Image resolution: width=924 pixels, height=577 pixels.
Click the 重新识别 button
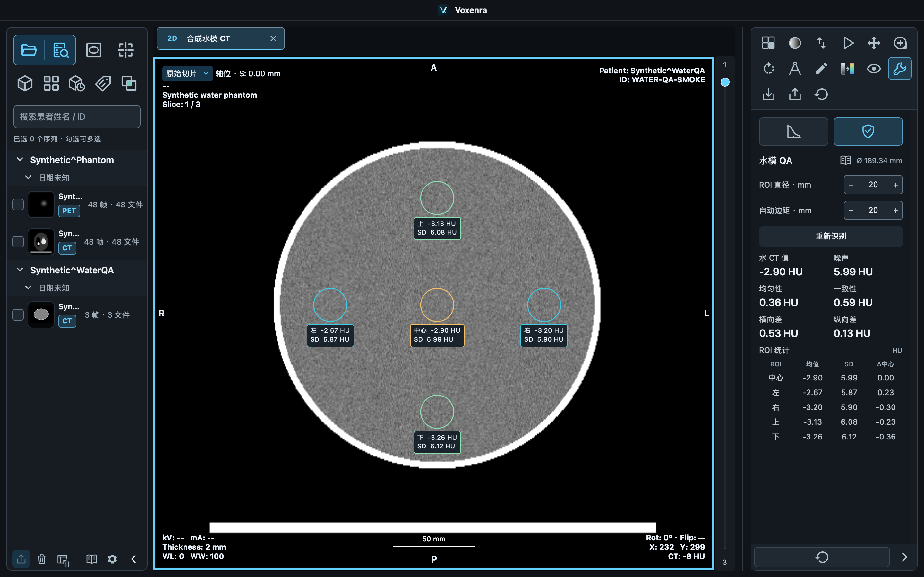(831, 236)
